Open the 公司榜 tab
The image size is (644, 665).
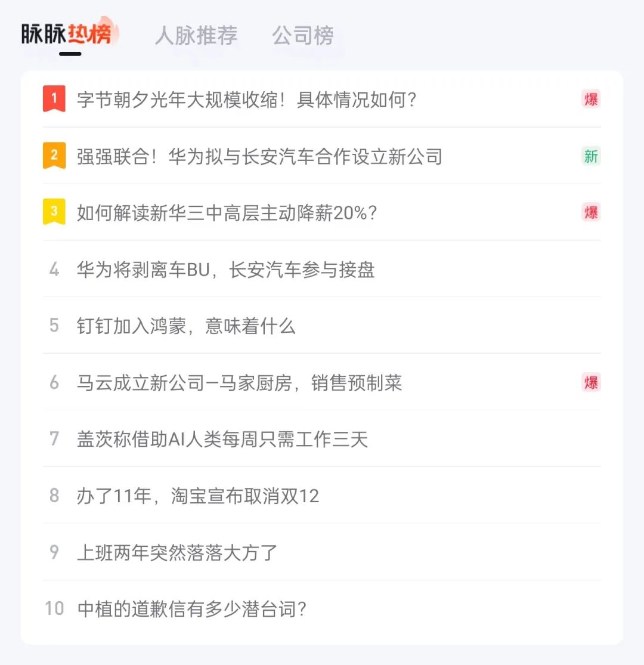(x=303, y=36)
